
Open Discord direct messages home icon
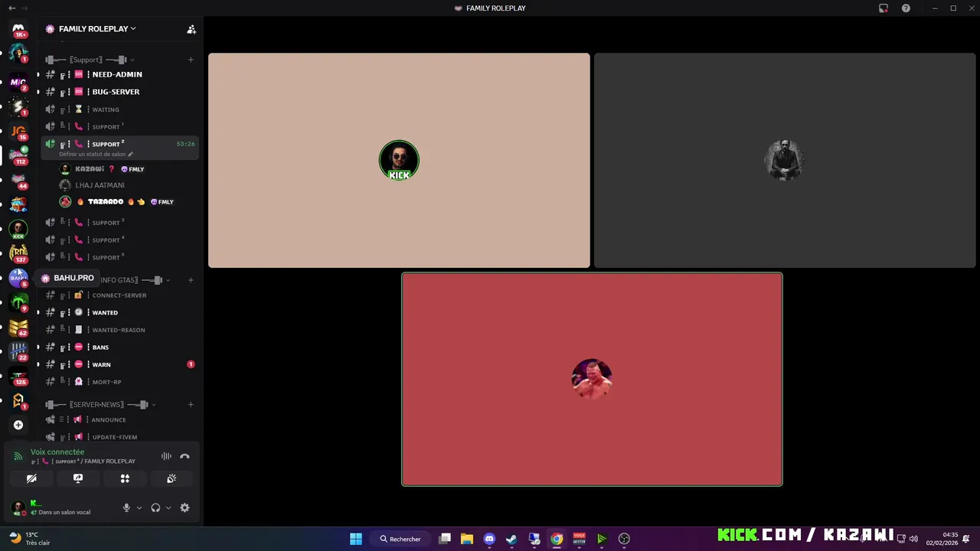[x=18, y=28]
